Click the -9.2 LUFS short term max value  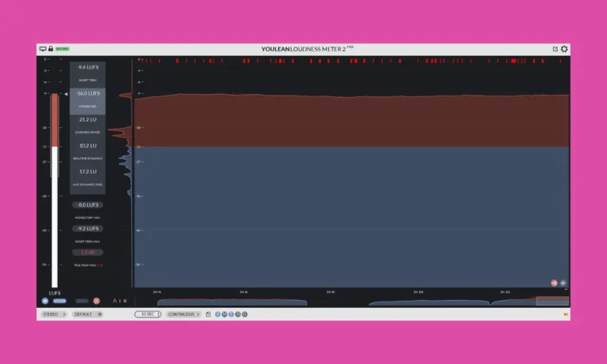[x=88, y=229]
